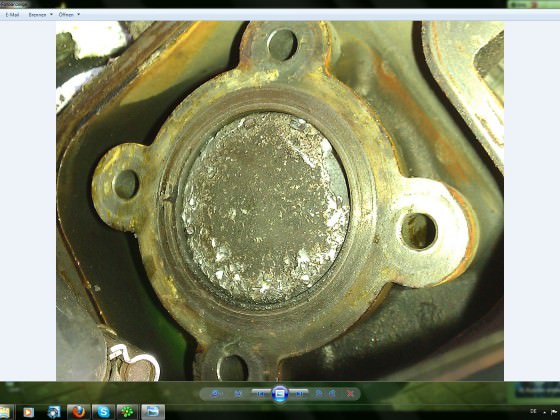560x420 pixels.
Task: Open Firefox from the taskbar
Action: [79, 412]
